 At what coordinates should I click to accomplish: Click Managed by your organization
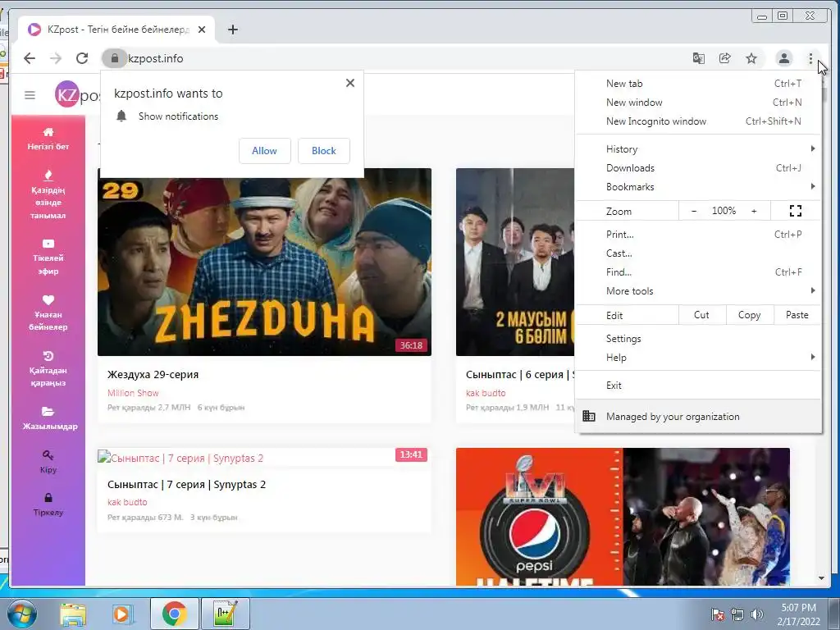click(x=698, y=416)
